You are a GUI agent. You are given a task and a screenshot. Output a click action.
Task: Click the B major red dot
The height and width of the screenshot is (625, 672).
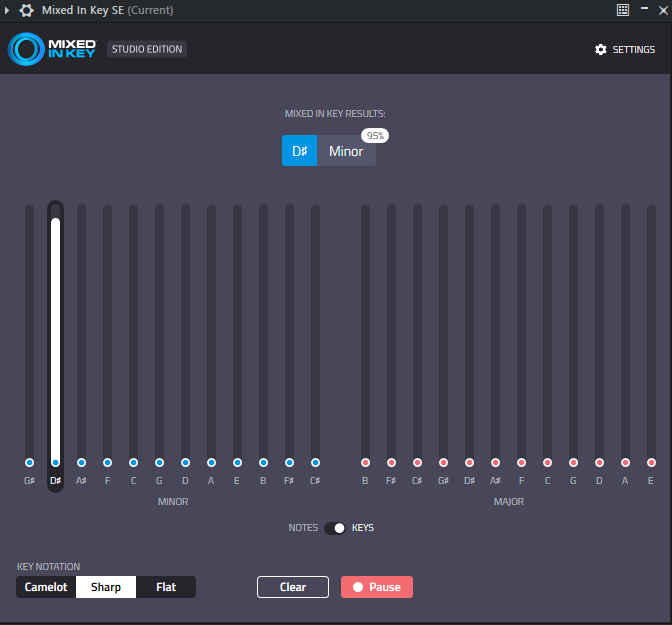[365, 463]
